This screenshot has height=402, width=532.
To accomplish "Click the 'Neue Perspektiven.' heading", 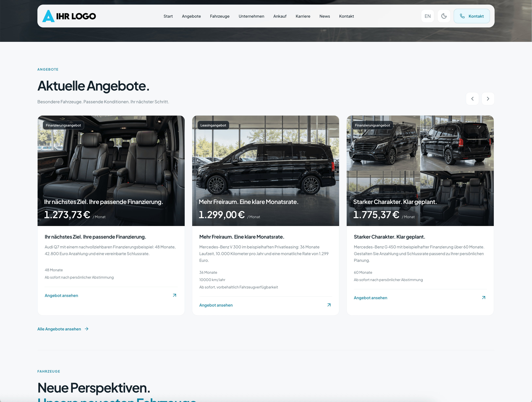I will (94, 388).
